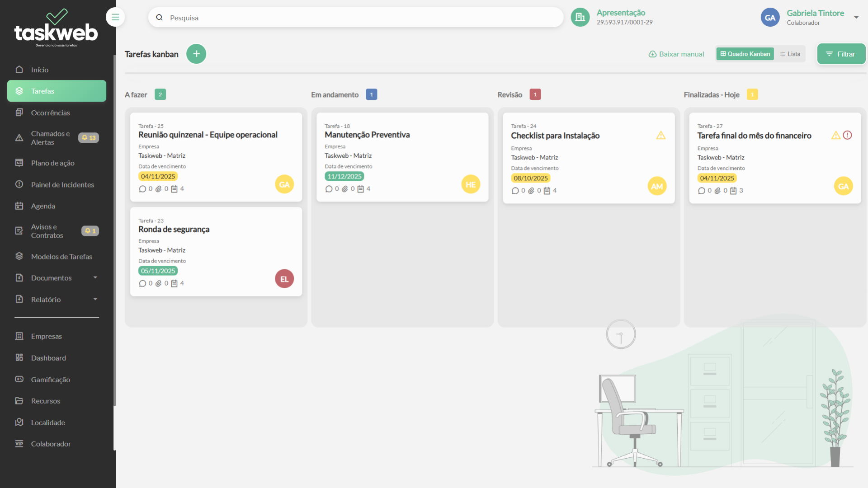868x488 pixels.
Task: Click the 08/10/2025 due date badge
Action: pos(531,178)
